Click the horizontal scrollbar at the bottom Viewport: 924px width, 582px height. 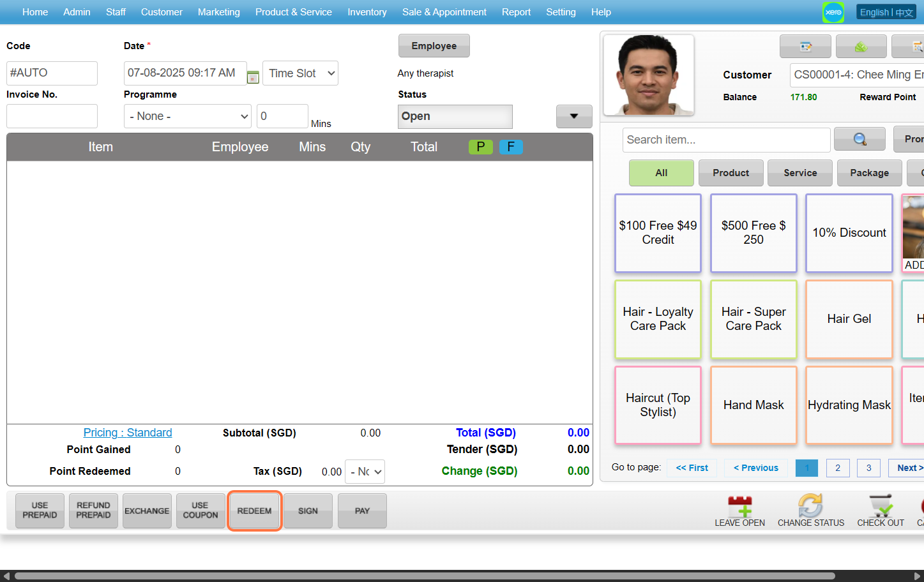coord(425,576)
